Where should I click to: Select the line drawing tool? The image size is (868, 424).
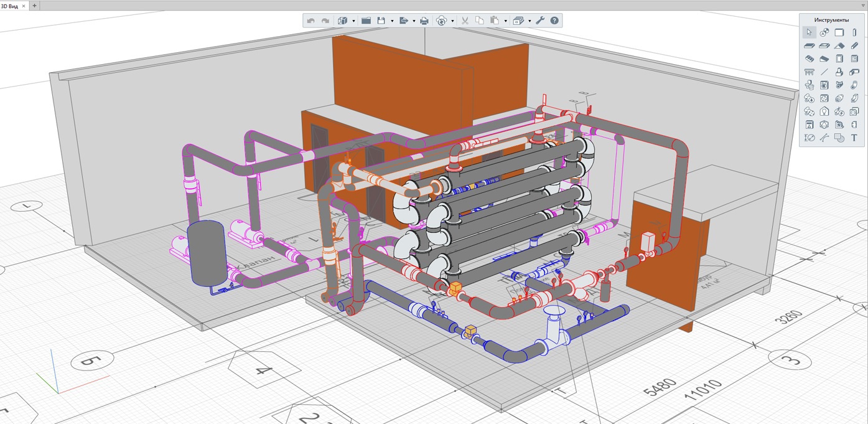(824, 72)
